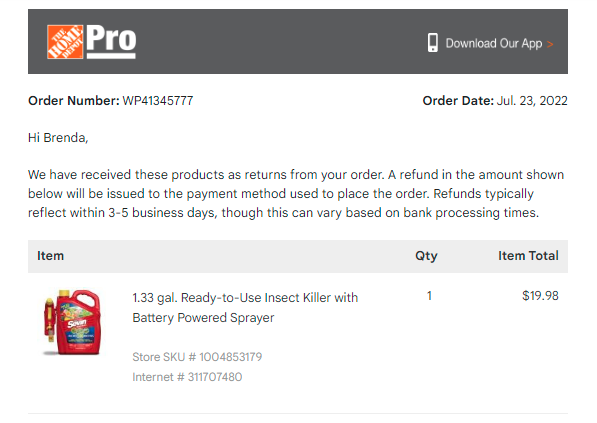597x423 pixels.
Task: Click the Qty column header
Action: pyautogui.click(x=426, y=256)
